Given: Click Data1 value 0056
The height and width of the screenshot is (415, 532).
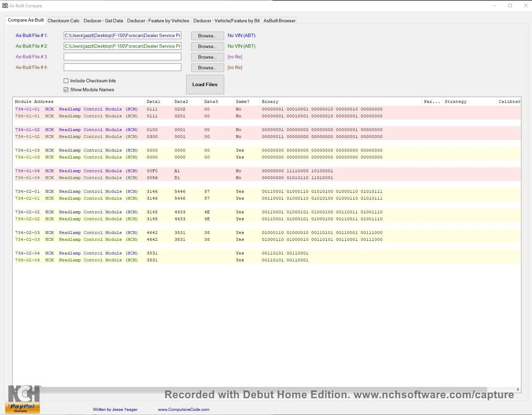Looking at the screenshot, I should click(152, 178).
